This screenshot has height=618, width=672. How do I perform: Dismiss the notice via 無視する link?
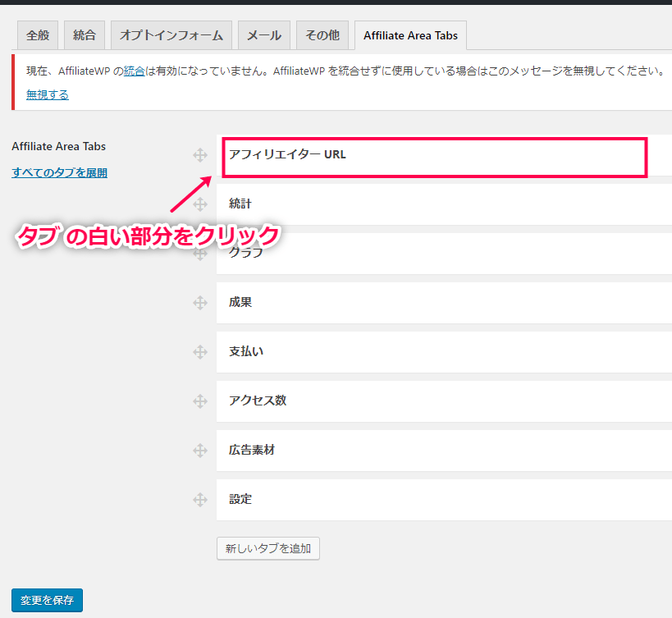tap(48, 94)
